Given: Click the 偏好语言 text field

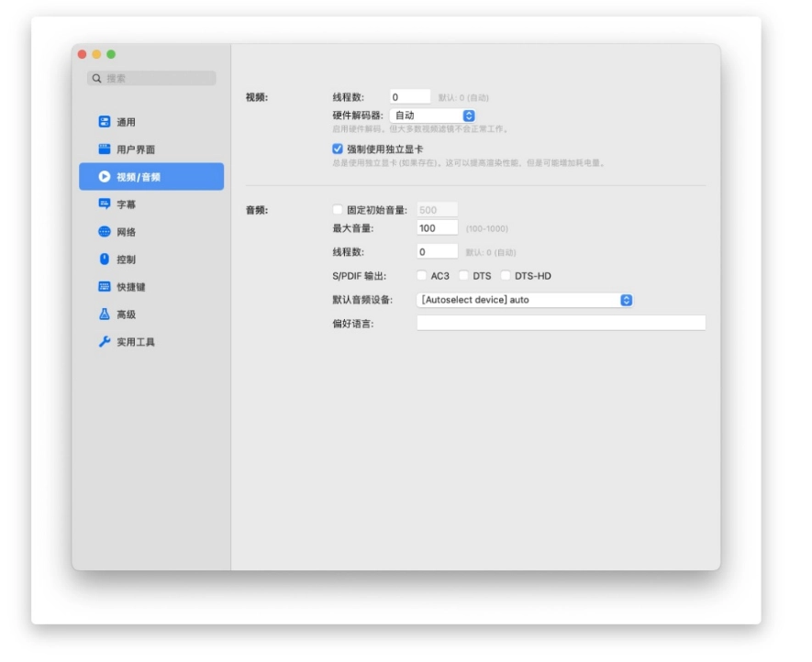Looking at the screenshot, I should click(561, 323).
